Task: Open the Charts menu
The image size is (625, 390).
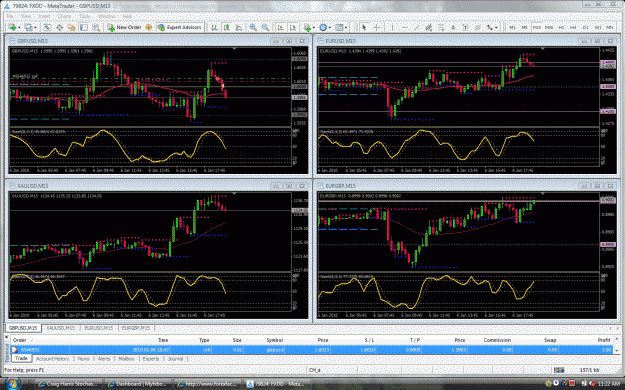Action: click(64, 16)
